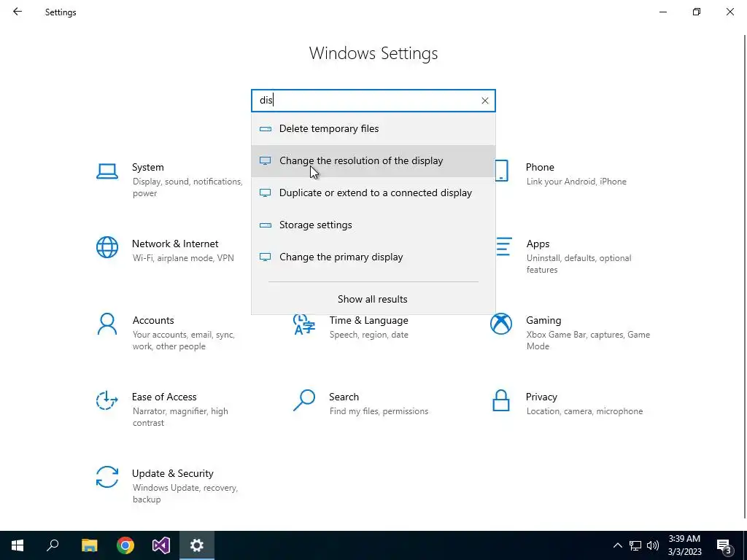Open the Privacy lock icon
The image size is (747, 560).
tap(501, 400)
